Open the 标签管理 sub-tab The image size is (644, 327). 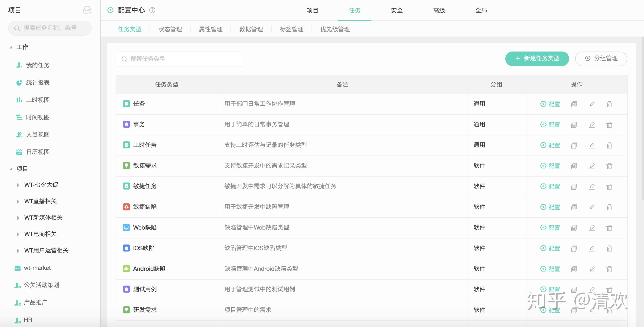(x=292, y=29)
